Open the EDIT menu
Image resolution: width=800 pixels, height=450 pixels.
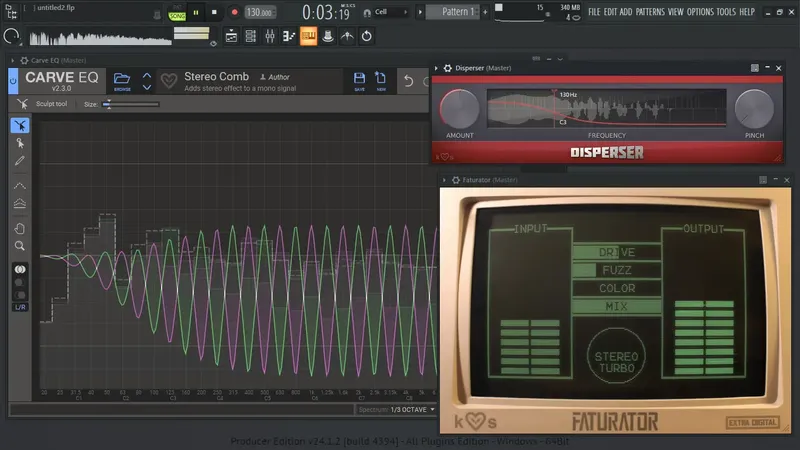(x=610, y=12)
